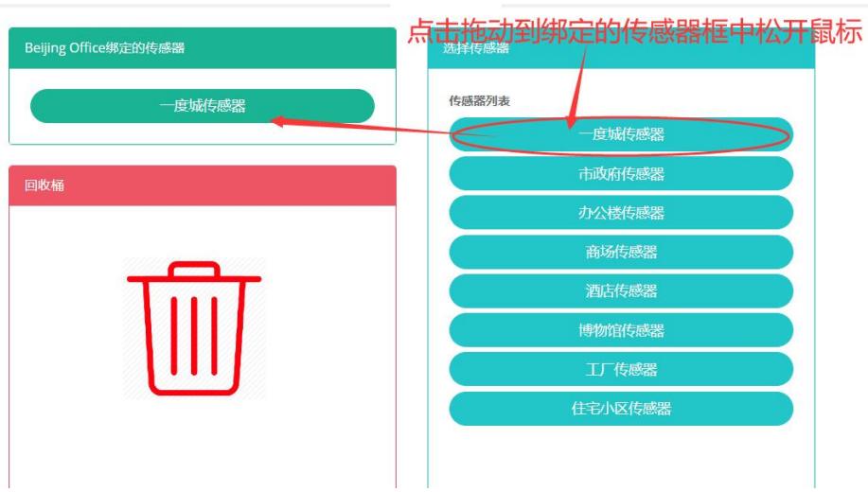This screenshot has width=868, height=492.
Task: Select 住宅小区传感器 at the list bottom
Action: point(621,409)
